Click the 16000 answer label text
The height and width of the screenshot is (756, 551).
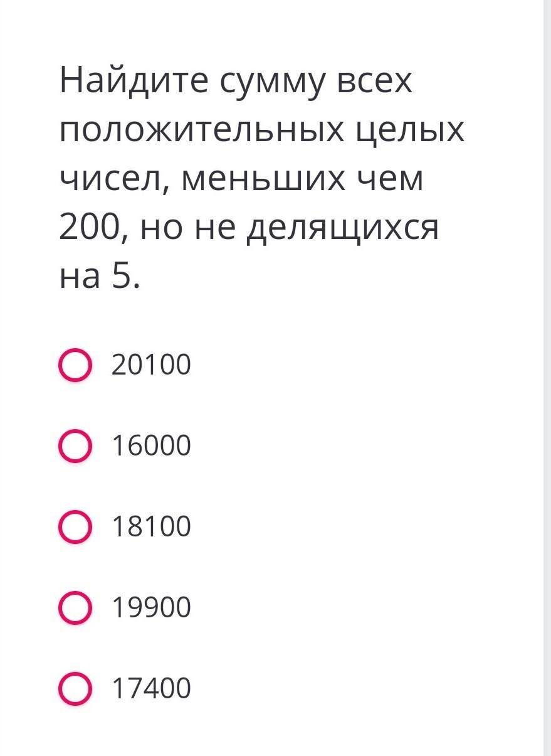pos(151,446)
